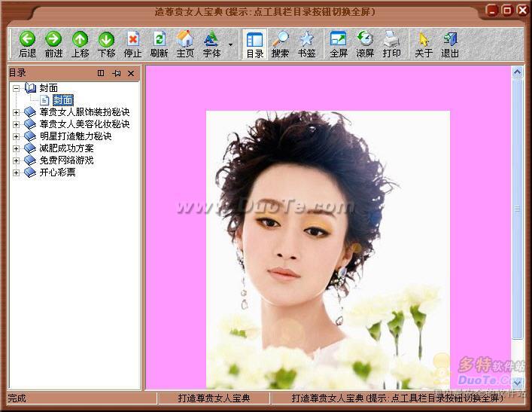Select the 减肥成功方案 tree item
The height and width of the screenshot is (412, 532).
click(67, 148)
